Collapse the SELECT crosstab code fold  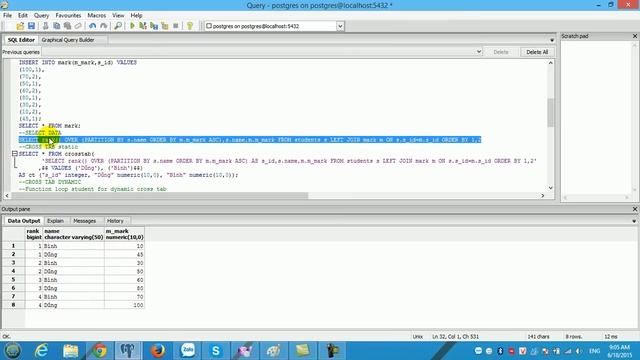pos(14,154)
